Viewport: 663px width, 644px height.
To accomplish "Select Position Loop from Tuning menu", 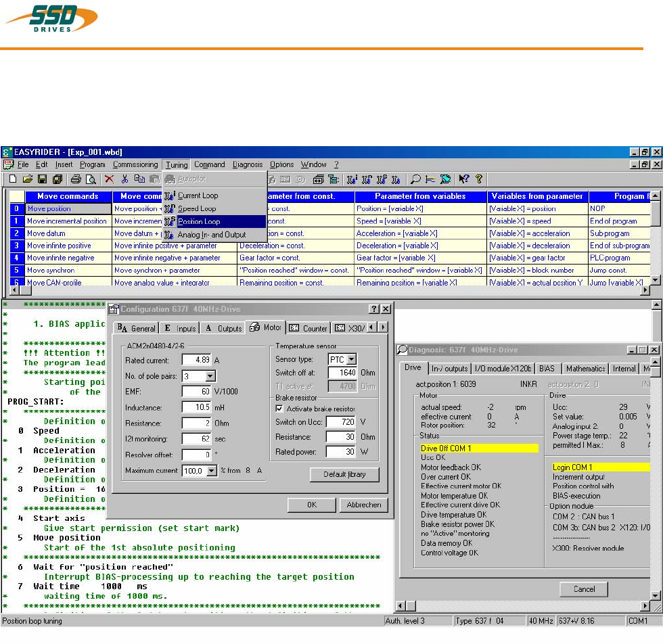I will tap(215, 222).
